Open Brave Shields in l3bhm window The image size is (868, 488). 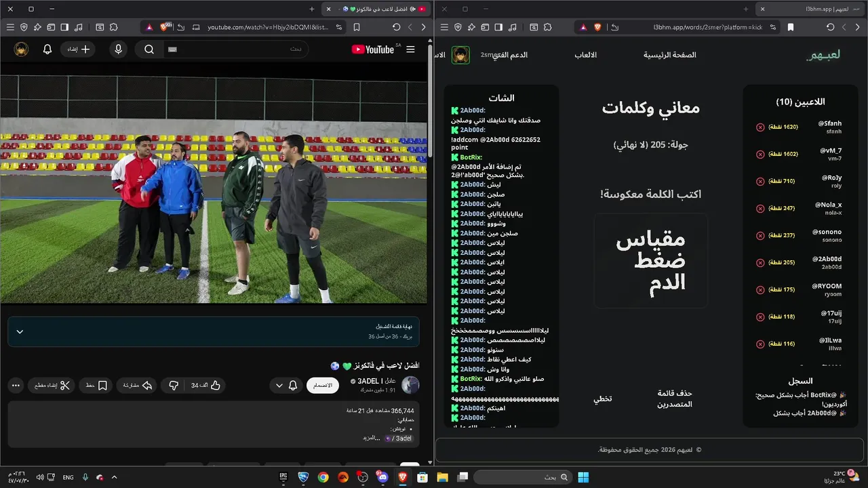pos(597,27)
